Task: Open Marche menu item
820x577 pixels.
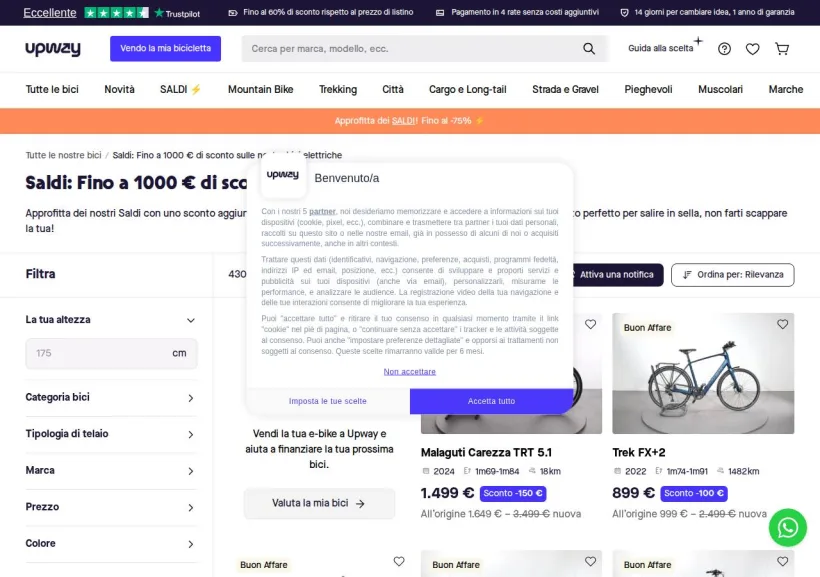Action: pyautogui.click(x=785, y=89)
